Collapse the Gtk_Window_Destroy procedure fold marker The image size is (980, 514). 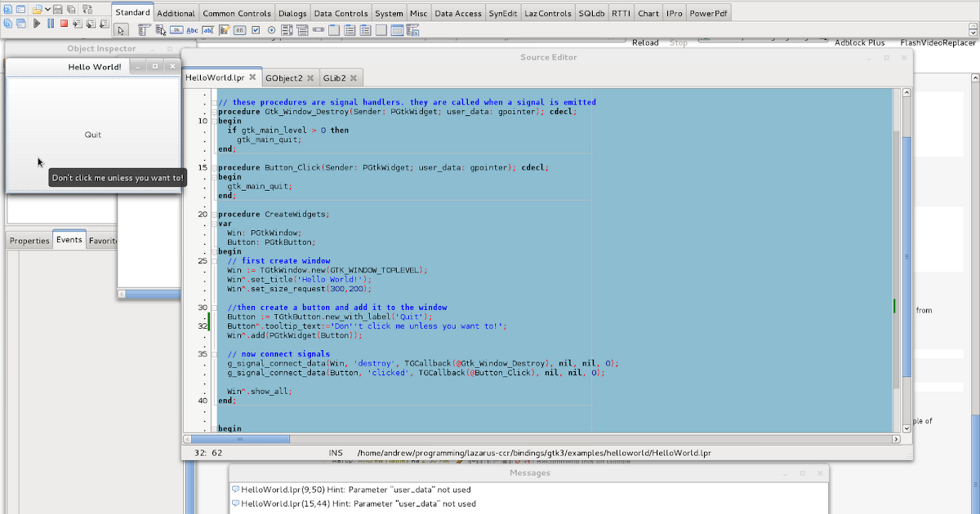point(214,112)
